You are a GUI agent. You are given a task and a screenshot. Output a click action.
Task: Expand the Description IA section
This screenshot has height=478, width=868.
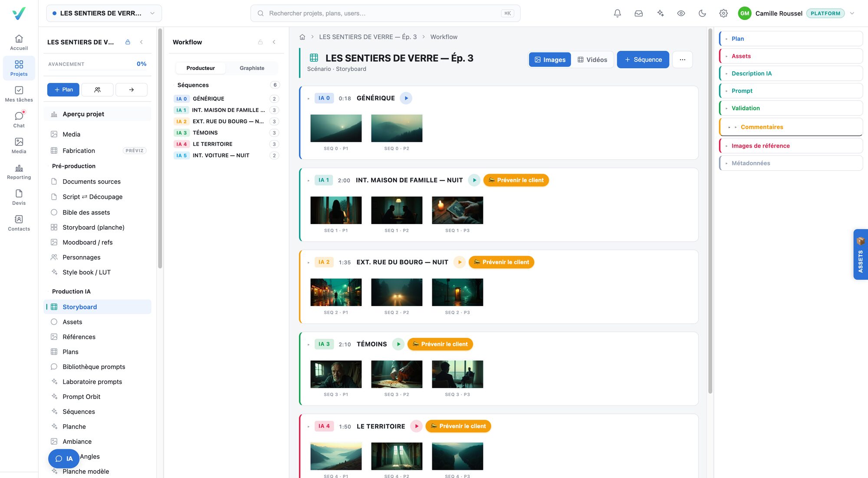point(791,73)
